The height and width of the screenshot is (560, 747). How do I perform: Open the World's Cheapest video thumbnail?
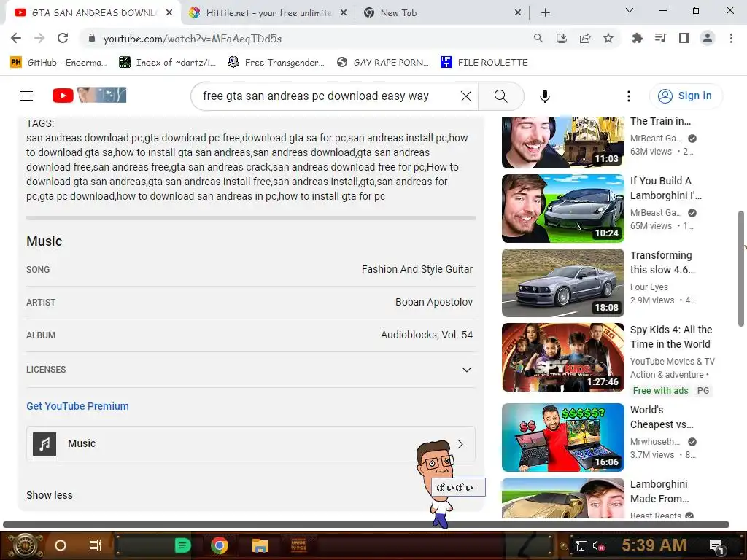tap(563, 437)
